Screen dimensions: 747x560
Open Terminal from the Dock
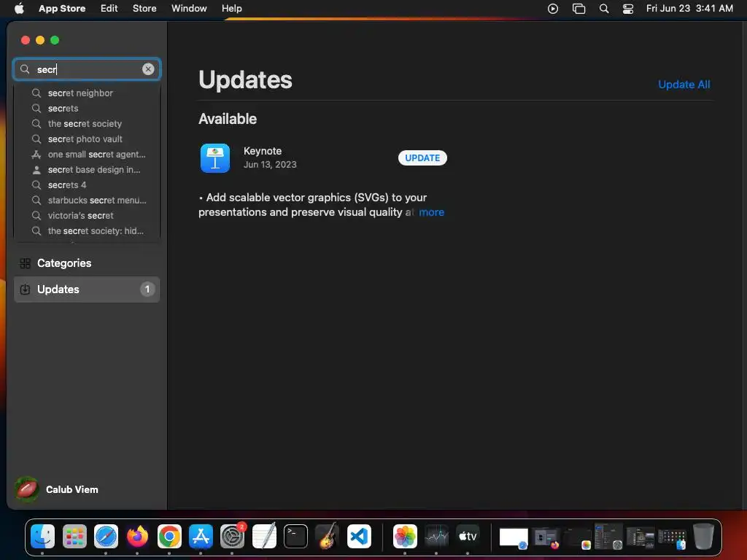(x=295, y=536)
